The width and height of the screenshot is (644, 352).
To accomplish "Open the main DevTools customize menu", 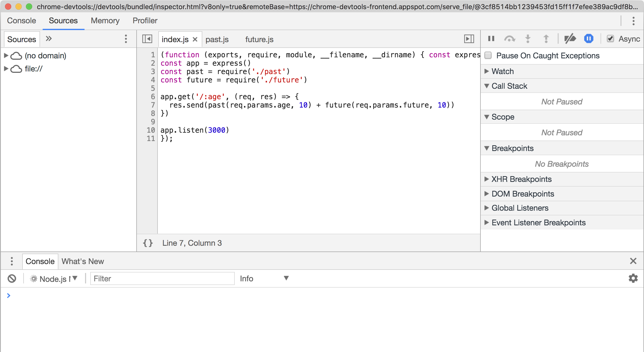I will [633, 21].
